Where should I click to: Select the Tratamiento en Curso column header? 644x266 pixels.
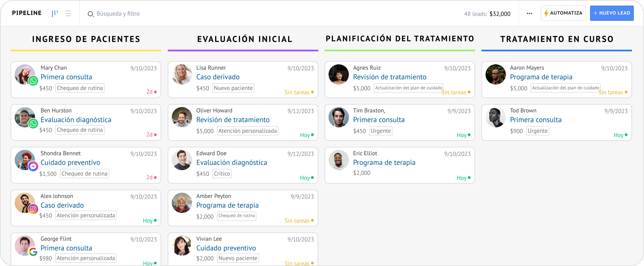(557, 39)
